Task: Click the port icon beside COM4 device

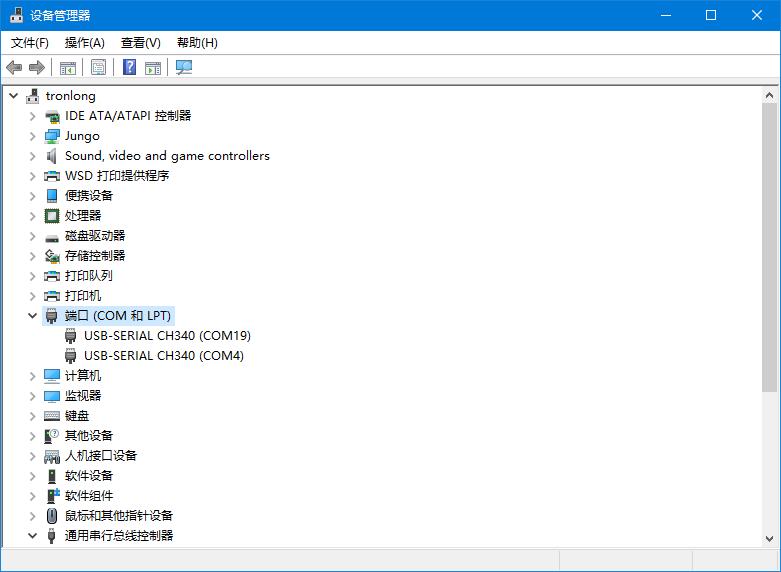Action: pyautogui.click(x=71, y=356)
